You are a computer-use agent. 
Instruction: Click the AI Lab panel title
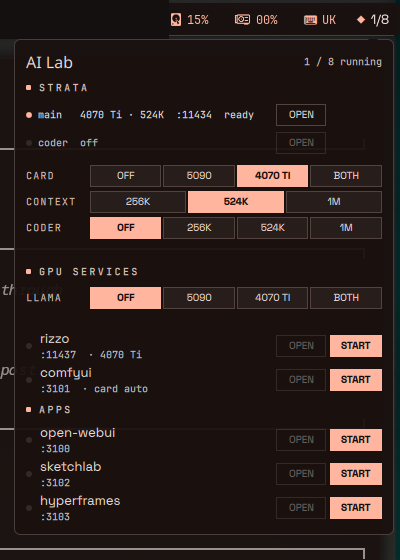[49, 63]
